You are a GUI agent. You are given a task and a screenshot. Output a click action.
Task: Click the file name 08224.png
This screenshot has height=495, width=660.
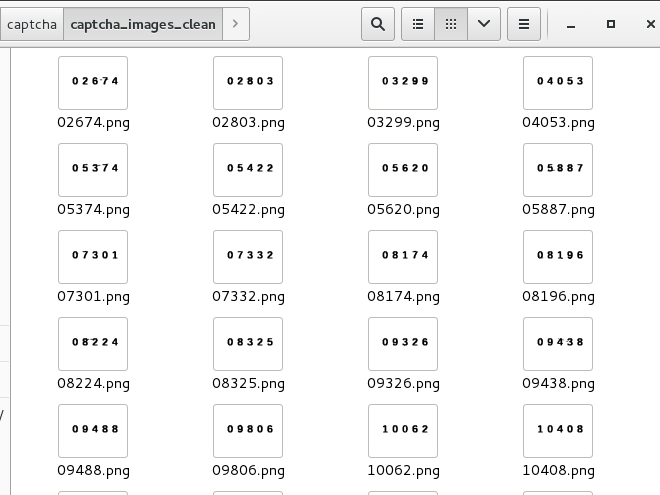[x=93, y=384]
